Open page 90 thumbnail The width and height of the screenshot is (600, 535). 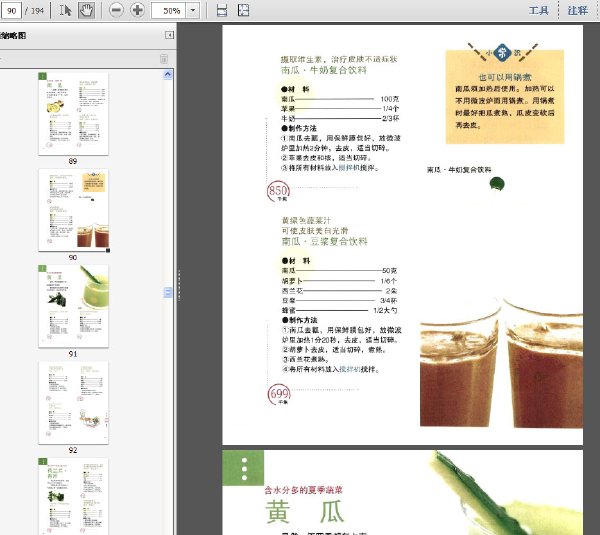(73, 210)
